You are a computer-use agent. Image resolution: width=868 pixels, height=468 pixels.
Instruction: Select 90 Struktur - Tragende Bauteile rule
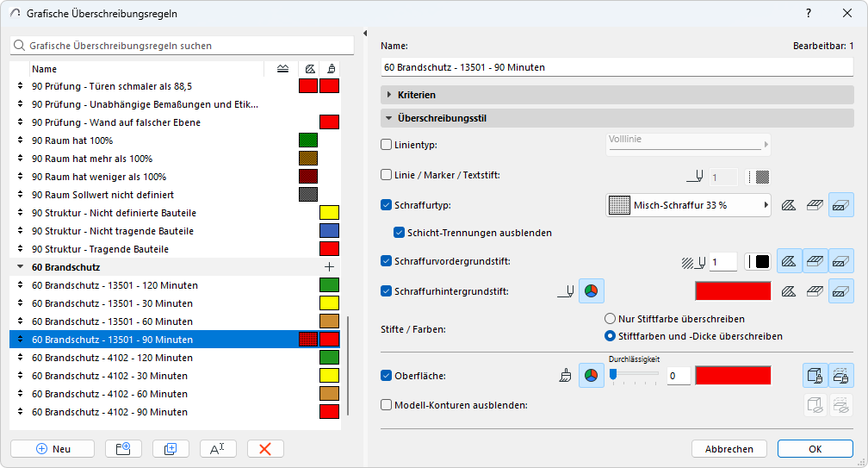(x=175, y=249)
